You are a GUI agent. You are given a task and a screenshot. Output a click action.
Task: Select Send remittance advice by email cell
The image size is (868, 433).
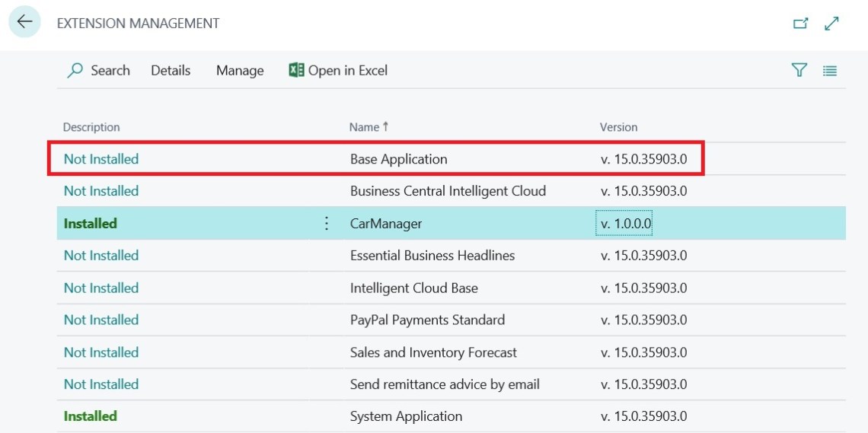(x=445, y=384)
